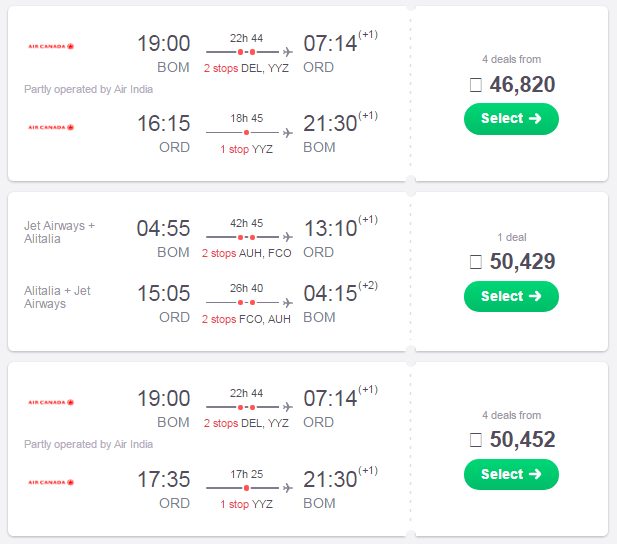This screenshot has height=544, width=617.
Task: Click the airplane icon on the 26h 40 route
Action: (288, 303)
